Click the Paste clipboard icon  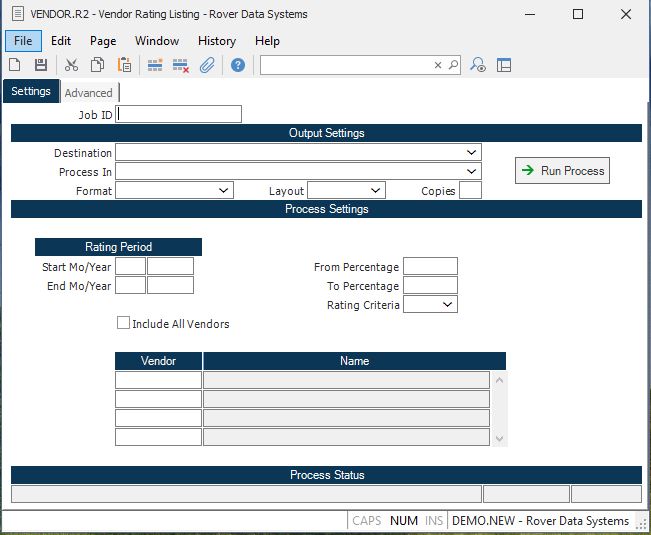[x=125, y=65]
